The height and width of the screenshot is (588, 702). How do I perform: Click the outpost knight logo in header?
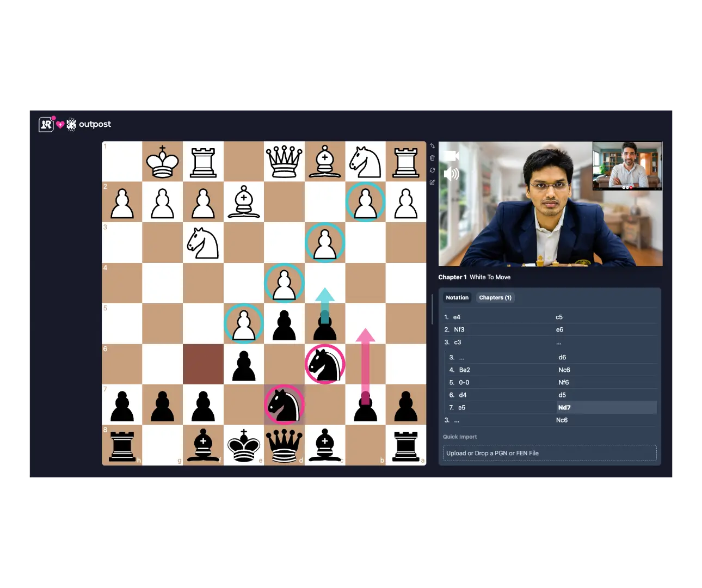(71, 125)
